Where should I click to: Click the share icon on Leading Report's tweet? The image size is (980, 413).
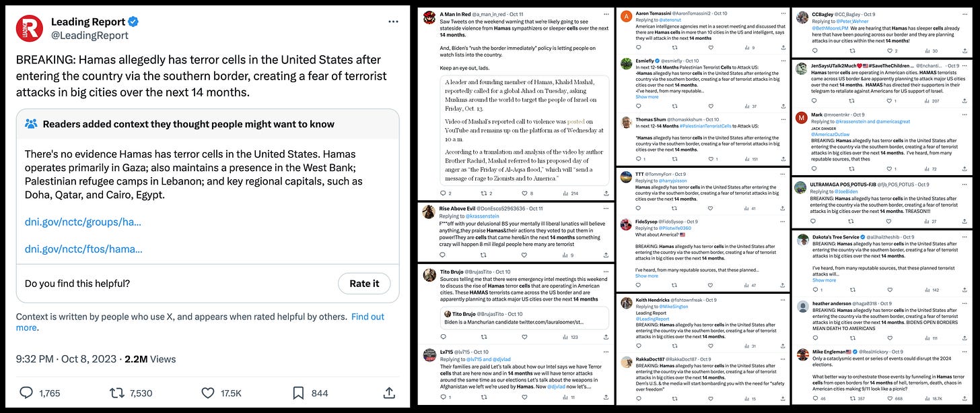coord(389,392)
